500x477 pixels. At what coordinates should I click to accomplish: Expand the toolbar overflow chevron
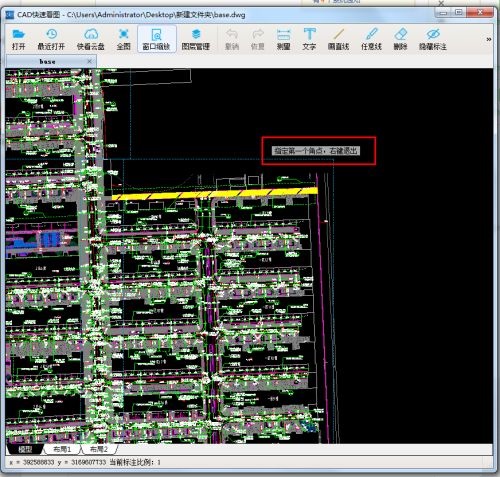pos(489,39)
